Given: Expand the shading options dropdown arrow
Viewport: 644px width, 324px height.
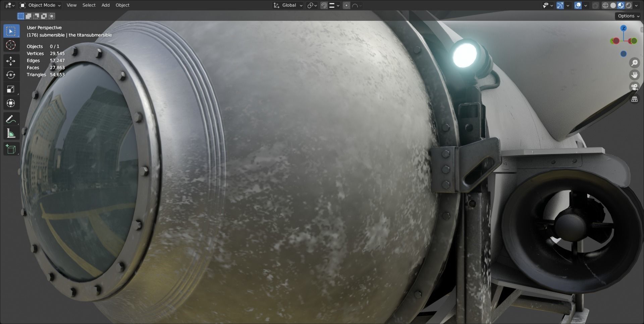Looking at the screenshot, I should click(636, 5).
